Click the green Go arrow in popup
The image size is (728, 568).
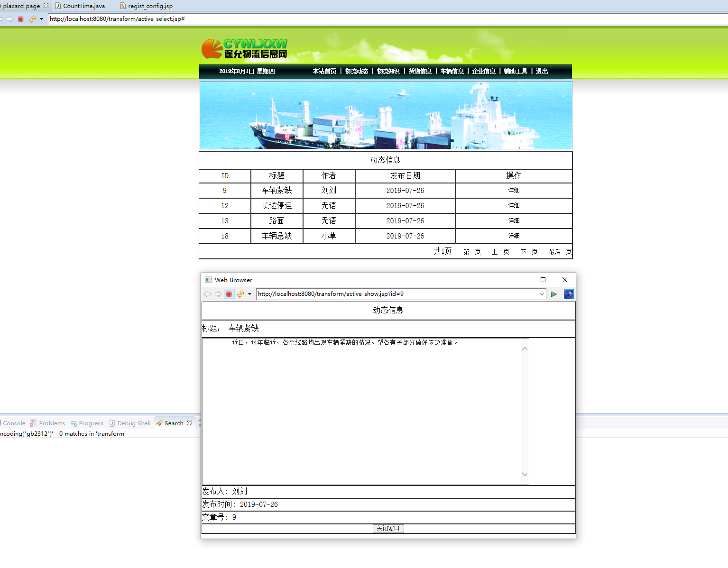554,294
